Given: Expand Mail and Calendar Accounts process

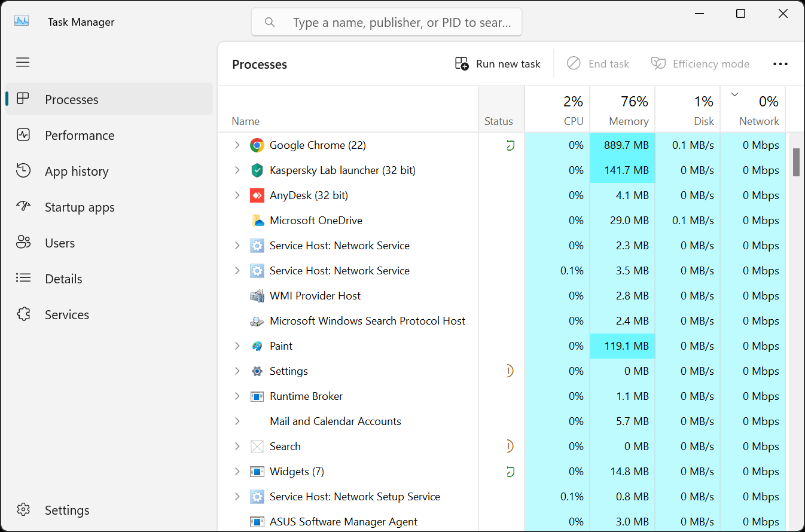Looking at the screenshot, I should (x=237, y=421).
